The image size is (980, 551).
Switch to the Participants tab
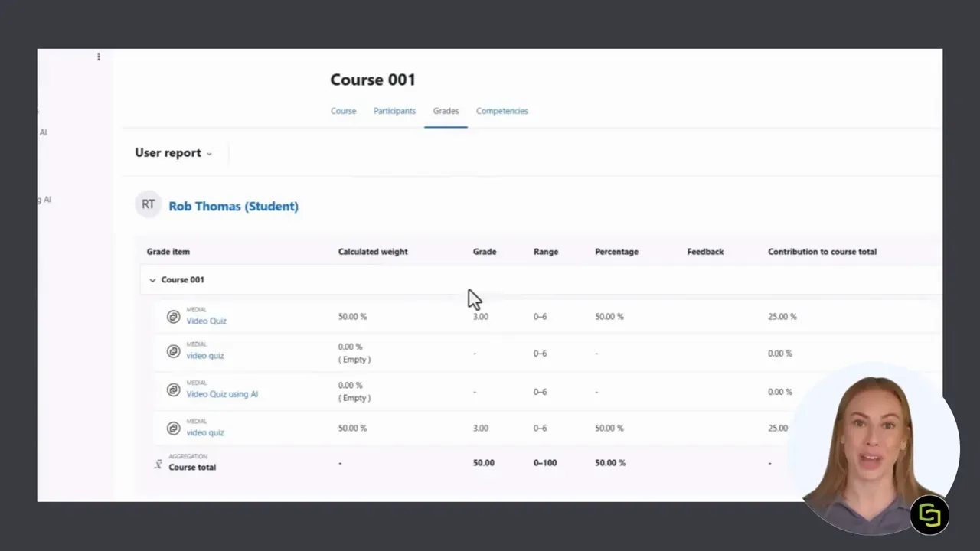394,111
